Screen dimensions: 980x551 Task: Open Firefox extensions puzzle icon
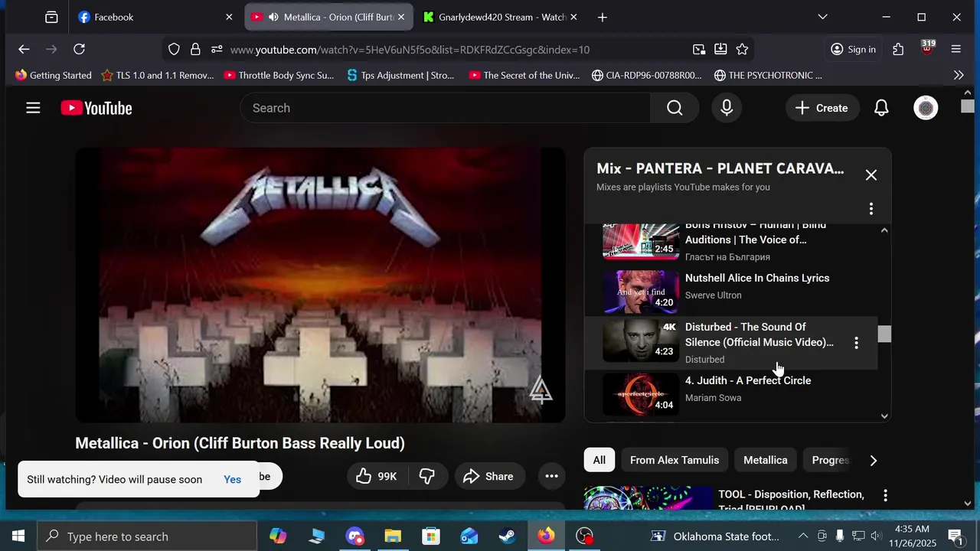(x=898, y=49)
